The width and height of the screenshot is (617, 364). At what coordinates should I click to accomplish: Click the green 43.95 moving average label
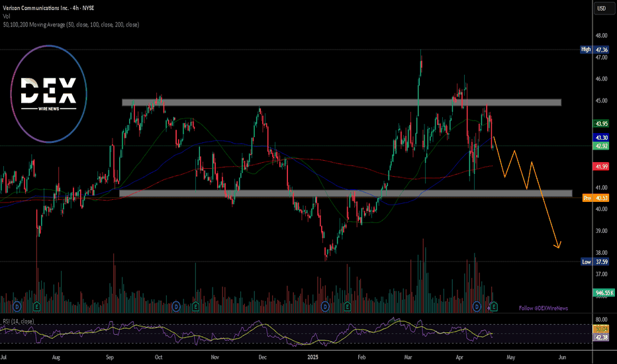601,124
